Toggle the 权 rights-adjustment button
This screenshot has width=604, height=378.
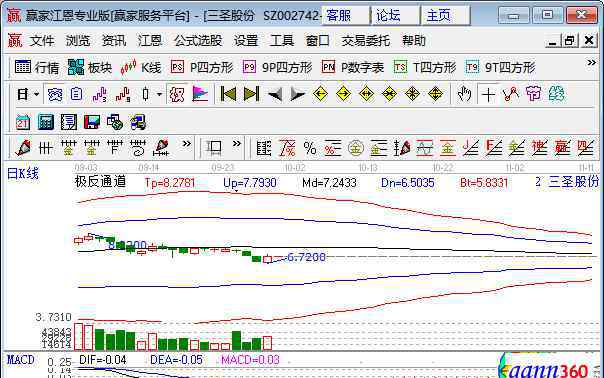coord(176,94)
